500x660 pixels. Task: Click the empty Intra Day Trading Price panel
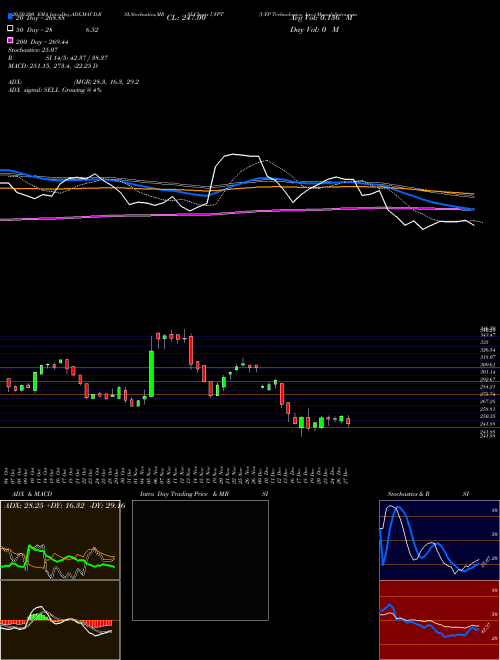(x=200, y=560)
